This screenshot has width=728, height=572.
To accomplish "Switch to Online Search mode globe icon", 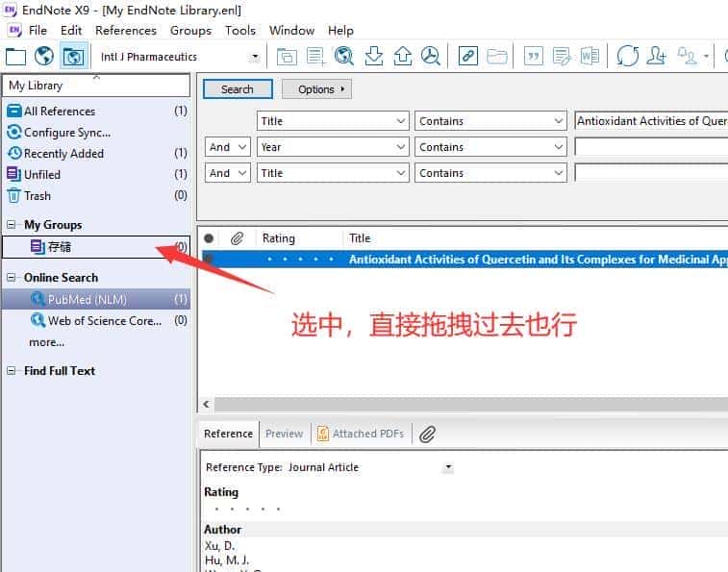I will (x=44, y=57).
